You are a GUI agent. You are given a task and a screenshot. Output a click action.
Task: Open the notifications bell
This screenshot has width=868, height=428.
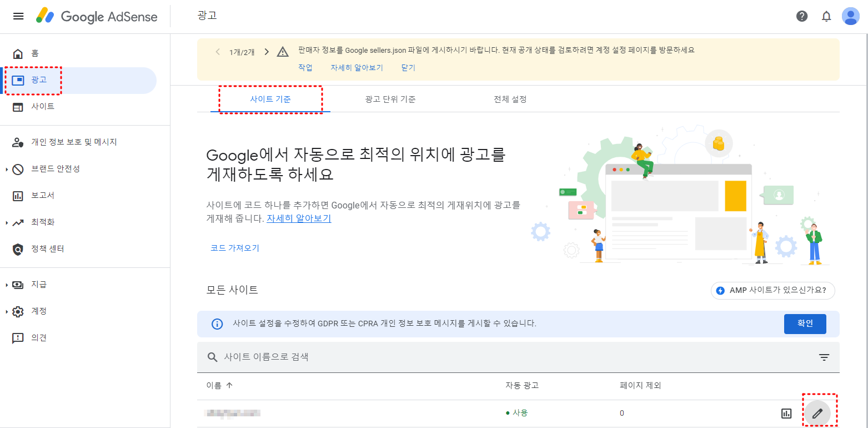pos(826,16)
